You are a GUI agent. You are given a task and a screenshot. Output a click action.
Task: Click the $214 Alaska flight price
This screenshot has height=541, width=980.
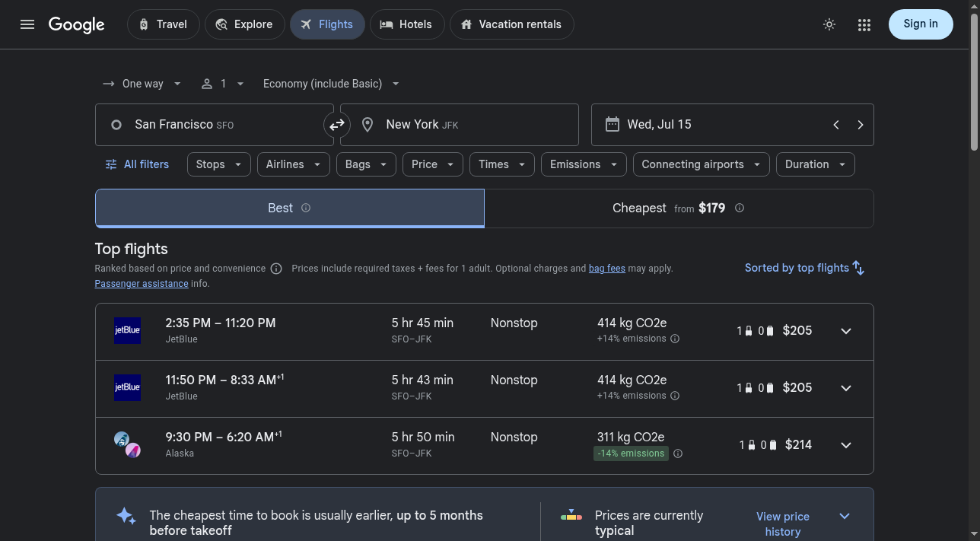click(x=798, y=445)
